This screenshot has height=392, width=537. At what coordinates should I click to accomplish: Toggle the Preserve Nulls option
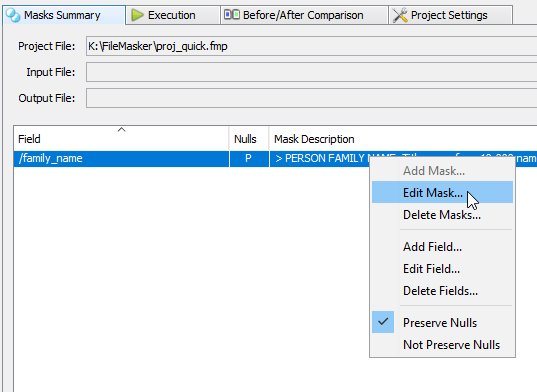tap(442, 323)
